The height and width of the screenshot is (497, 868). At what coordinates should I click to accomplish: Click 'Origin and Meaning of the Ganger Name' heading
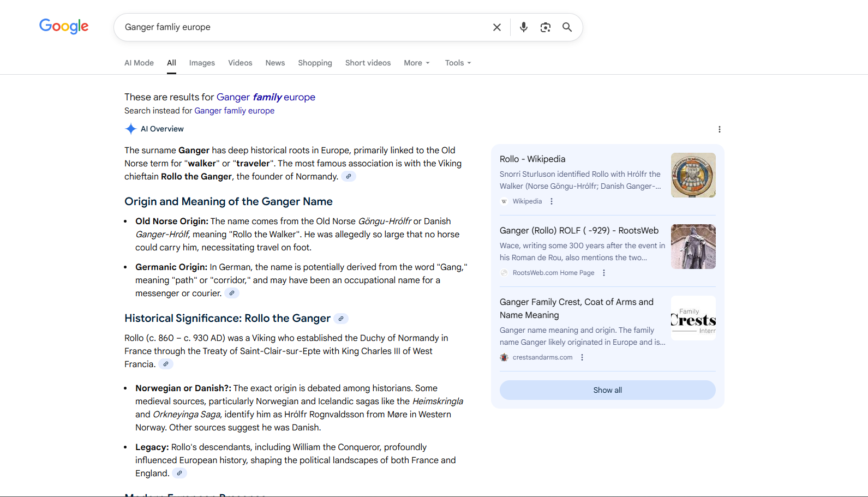coord(229,201)
